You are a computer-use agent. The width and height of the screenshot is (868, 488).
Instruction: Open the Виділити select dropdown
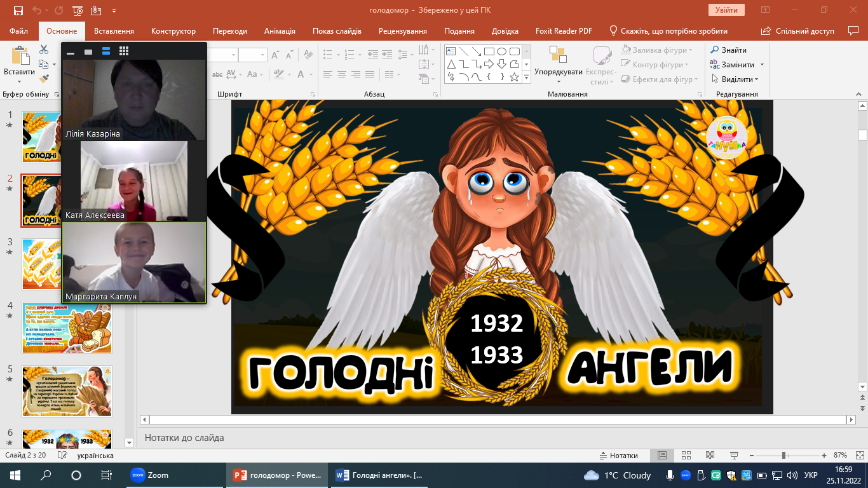tap(757, 79)
